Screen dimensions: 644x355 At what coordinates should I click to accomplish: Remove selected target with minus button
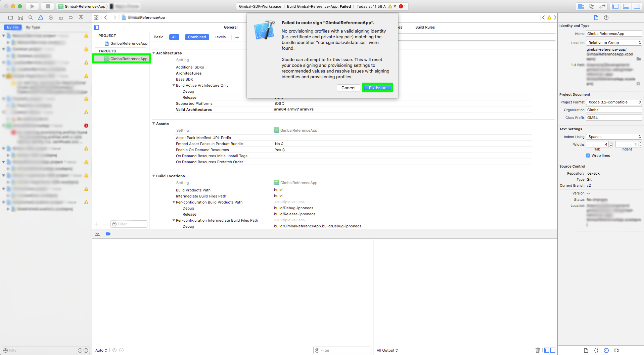point(104,224)
